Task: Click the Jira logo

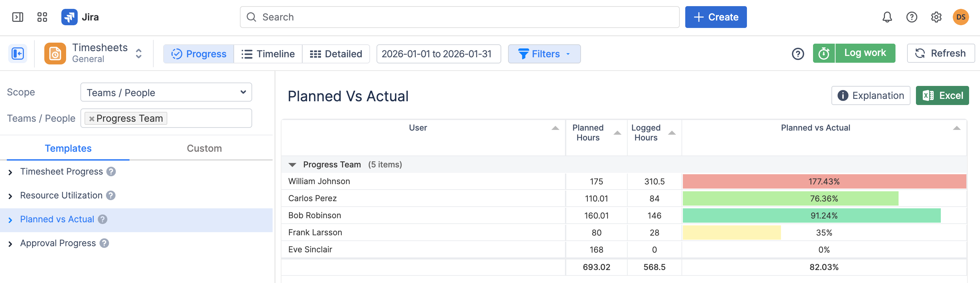Action: coord(80,17)
